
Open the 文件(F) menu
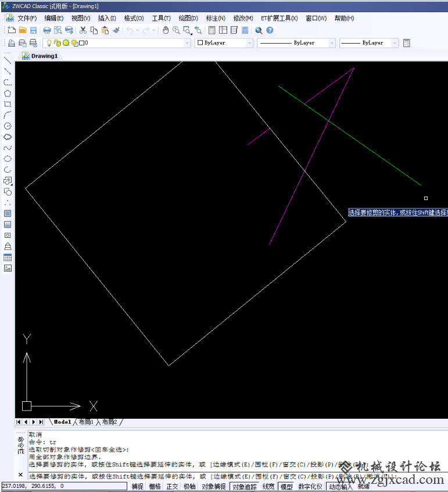[27, 18]
